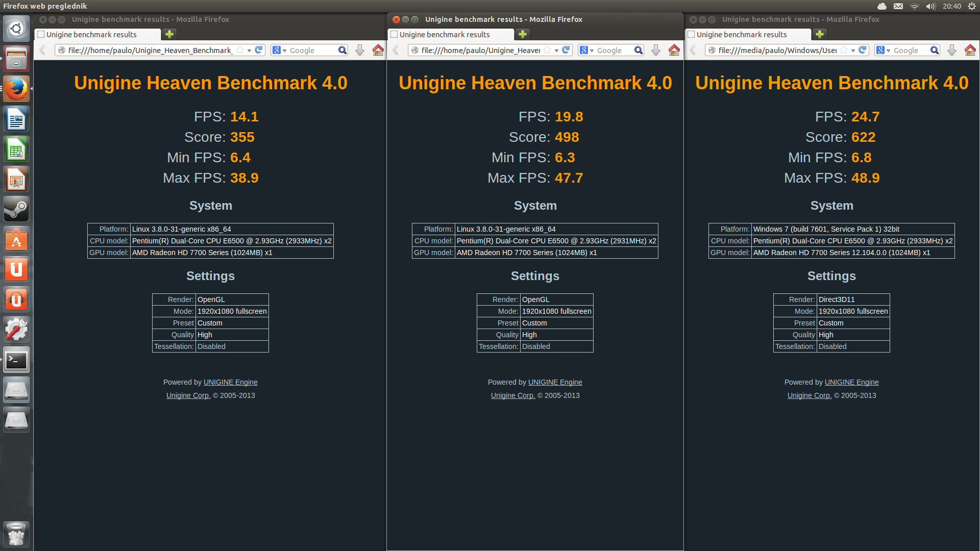
Task: Go back in the middle Firefox window
Action: [x=396, y=50]
